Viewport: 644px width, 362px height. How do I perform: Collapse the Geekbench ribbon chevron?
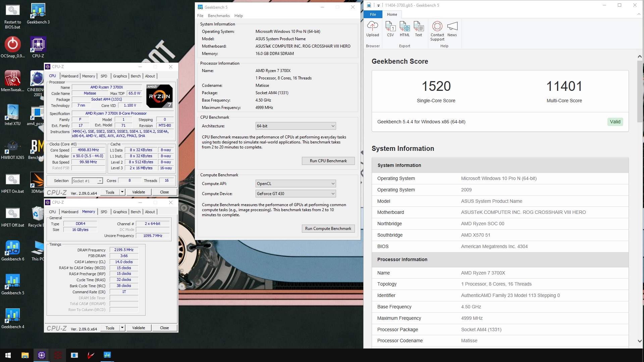tap(639, 14)
